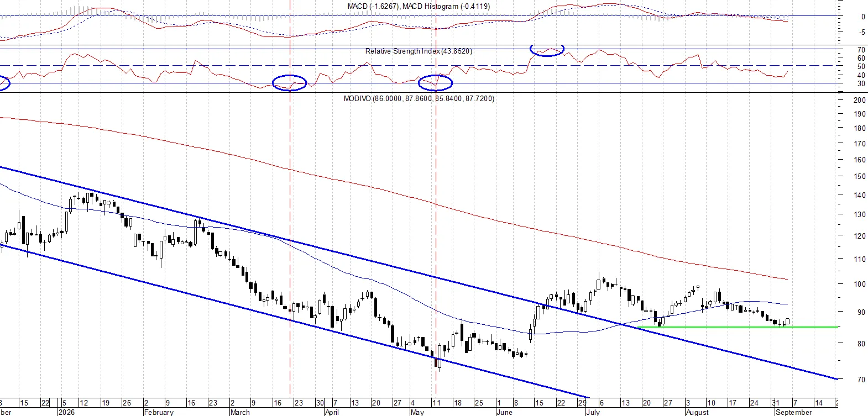
Task: Select the August month label
Action: click(697, 412)
